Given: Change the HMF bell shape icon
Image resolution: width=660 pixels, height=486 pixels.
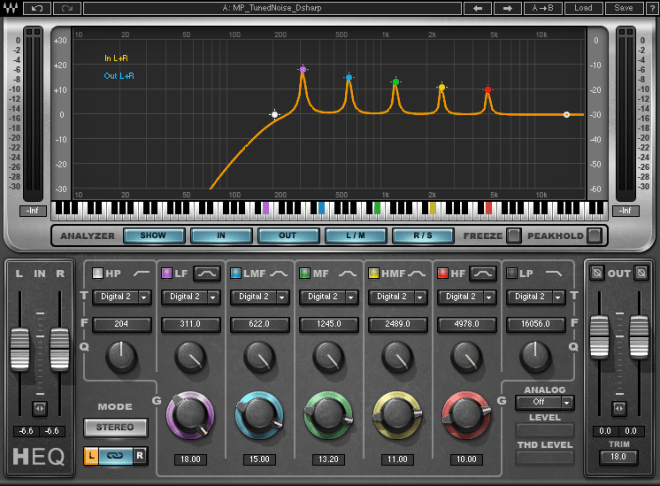Looking at the screenshot, I should pyautogui.click(x=417, y=274).
